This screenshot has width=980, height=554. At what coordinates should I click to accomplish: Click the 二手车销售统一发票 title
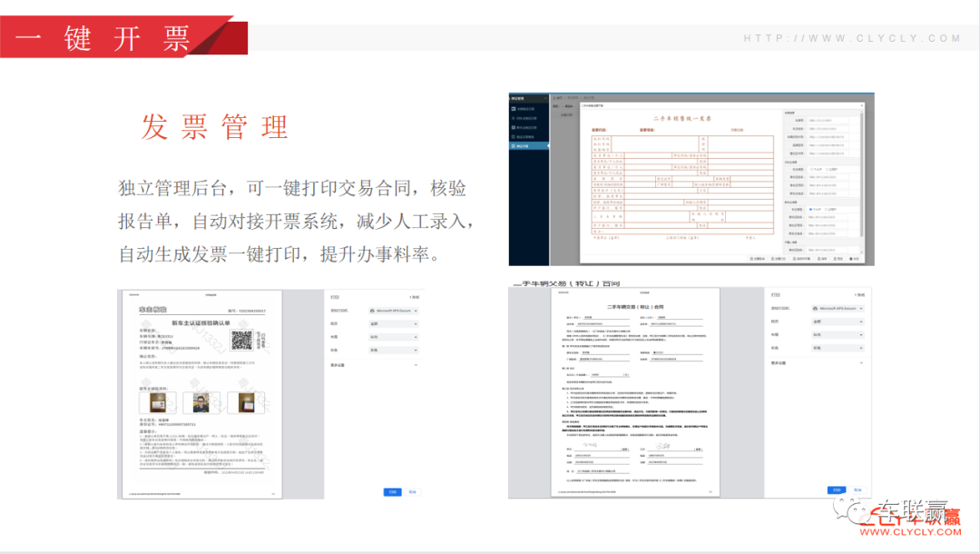[x=681, y=118]
